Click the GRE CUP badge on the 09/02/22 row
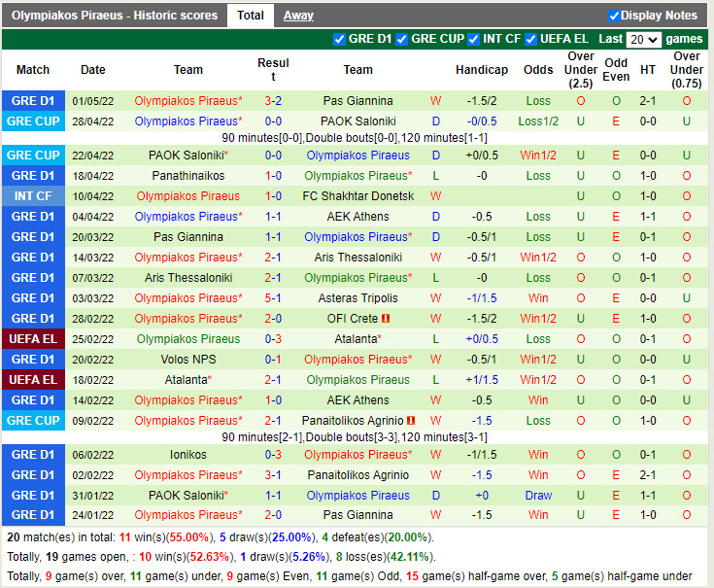The height and width of the screenshot is (588, 714). [x=33, y=421]
